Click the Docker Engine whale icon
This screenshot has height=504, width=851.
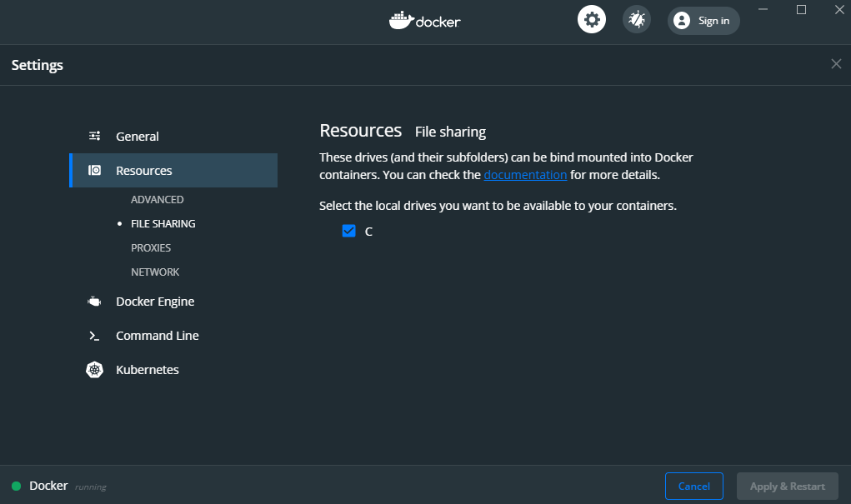click(x=94, y=302)
